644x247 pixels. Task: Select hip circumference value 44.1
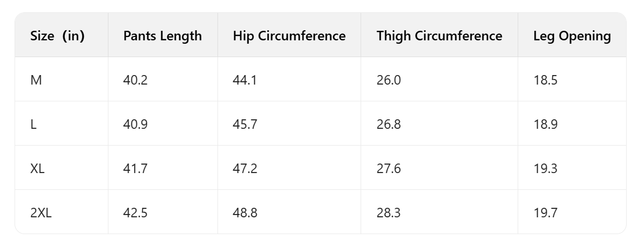pyautogui.click(x=245, y=80)
